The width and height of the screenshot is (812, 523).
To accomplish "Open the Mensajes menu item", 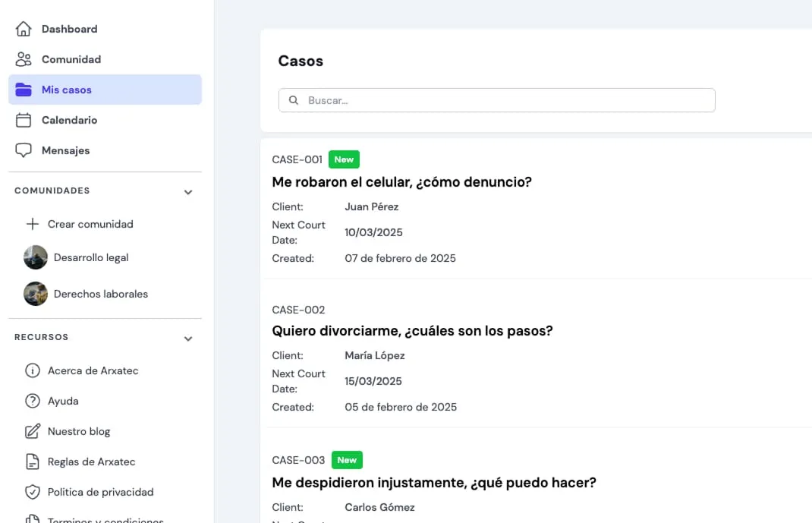I will [x=105, y=150].
